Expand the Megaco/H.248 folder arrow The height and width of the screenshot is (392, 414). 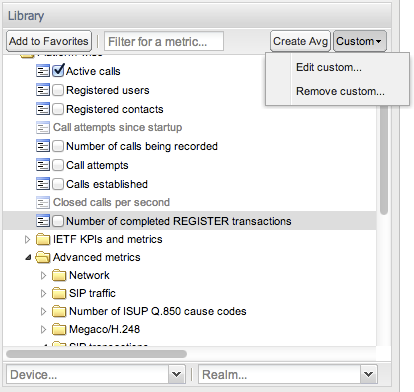click(43, 329)
